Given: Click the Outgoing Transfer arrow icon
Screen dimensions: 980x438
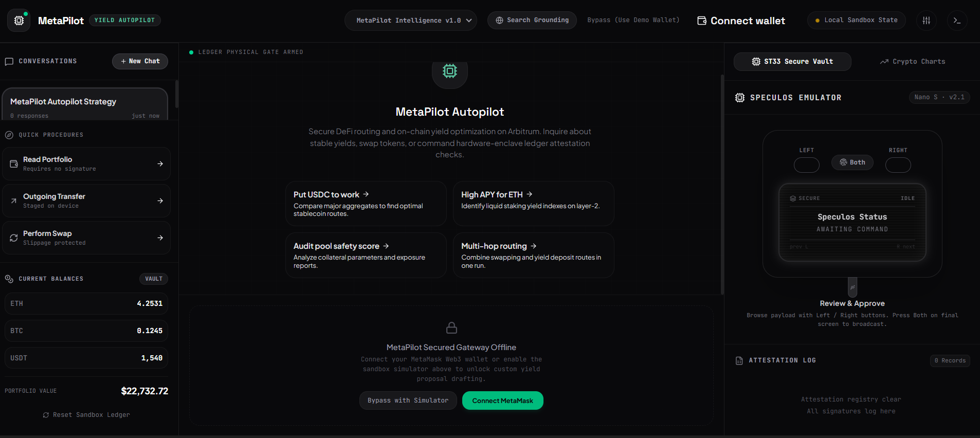Looking at the screenshot, I should coord(14,201).
